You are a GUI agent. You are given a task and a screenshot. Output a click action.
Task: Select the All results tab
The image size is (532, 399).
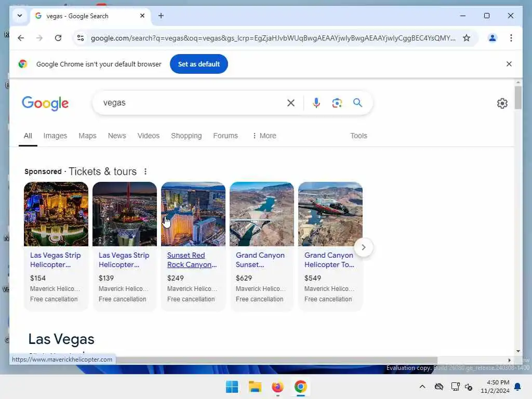point(28,136)
